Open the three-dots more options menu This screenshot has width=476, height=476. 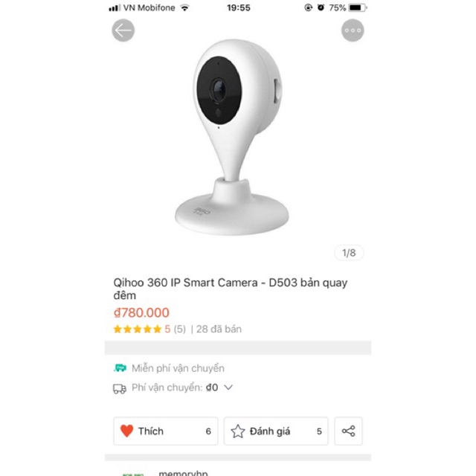pyautogui.click(x=353, y=30)
